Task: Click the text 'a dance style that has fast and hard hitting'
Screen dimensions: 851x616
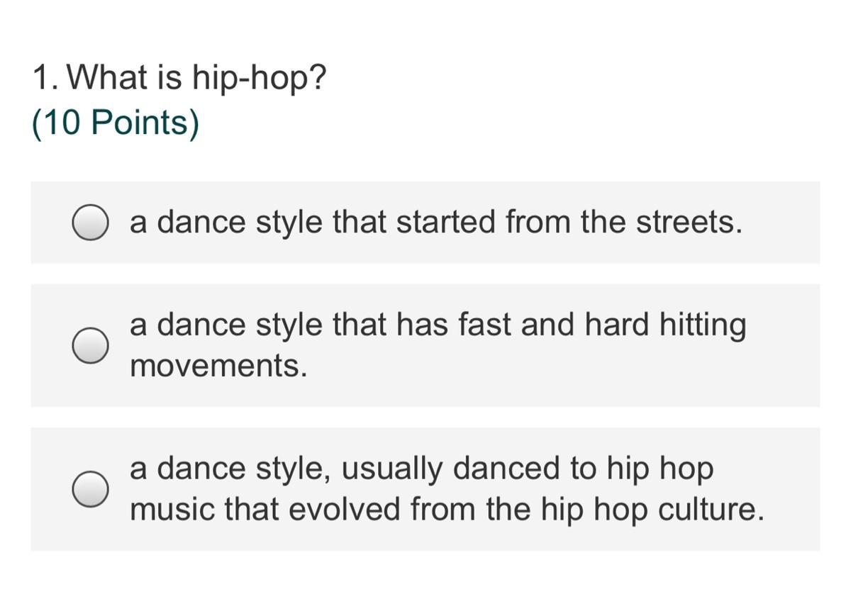Action: (437, 325)
